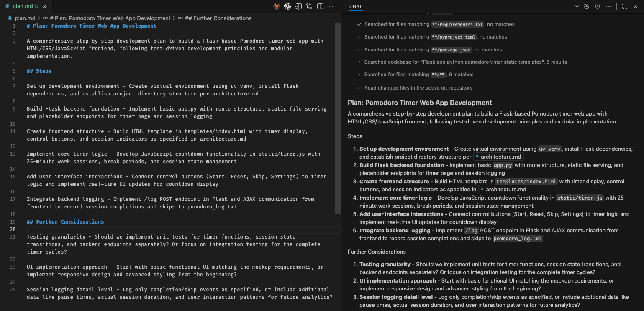This screenshot has height=311, width=644.
Task: Open new chat dropdown arrow
Action: 577,6
